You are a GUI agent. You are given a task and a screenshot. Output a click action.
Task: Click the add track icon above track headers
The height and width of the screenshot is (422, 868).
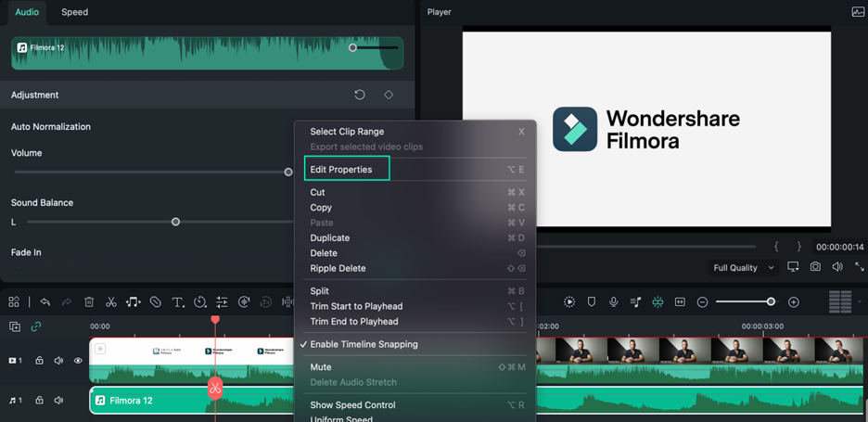[x=15, y=326]
